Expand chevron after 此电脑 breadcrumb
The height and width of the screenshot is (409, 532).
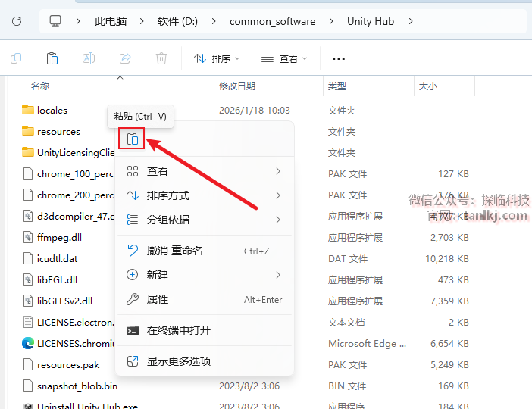click(x=142, y=21)
